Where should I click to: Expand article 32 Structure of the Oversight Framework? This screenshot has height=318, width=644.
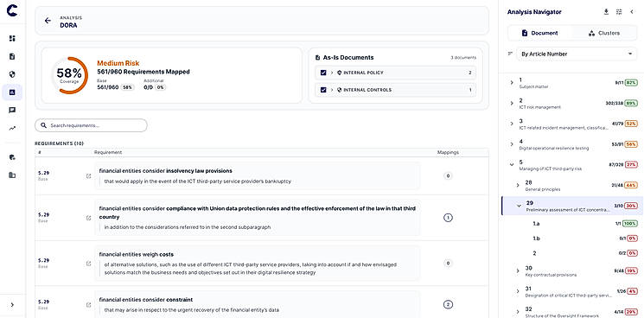pos(518,311)
